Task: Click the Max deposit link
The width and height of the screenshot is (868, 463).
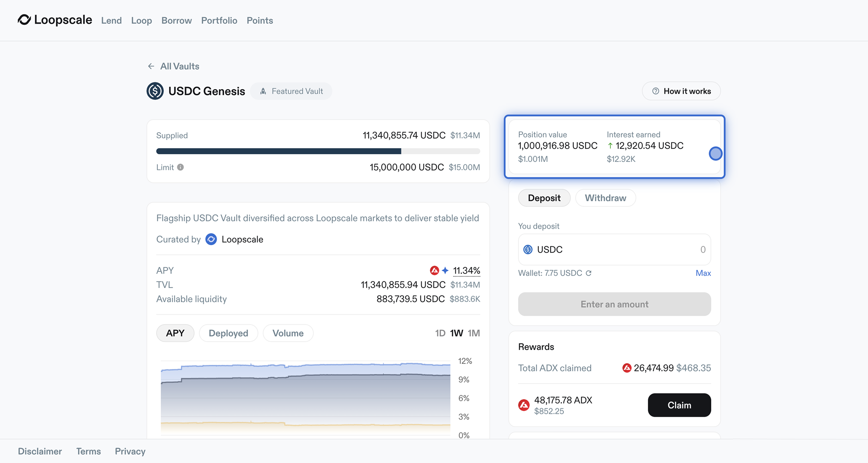Action: point(703,273)
